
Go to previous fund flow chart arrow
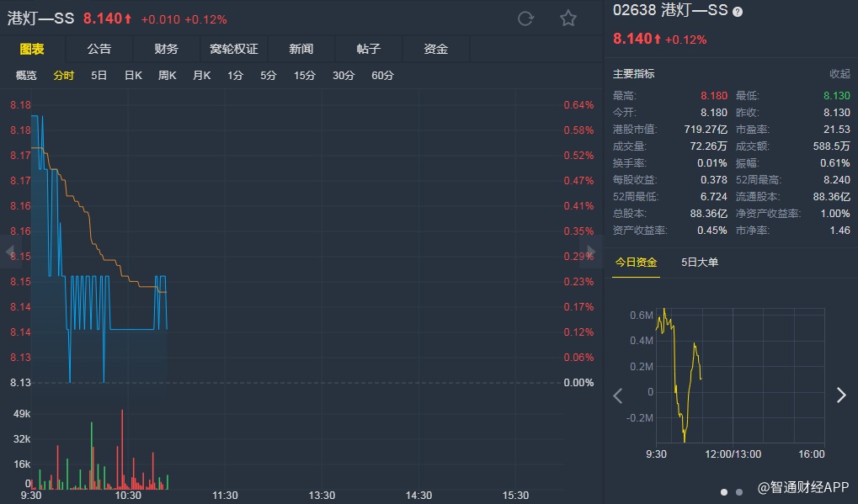(x=618, y=395)
